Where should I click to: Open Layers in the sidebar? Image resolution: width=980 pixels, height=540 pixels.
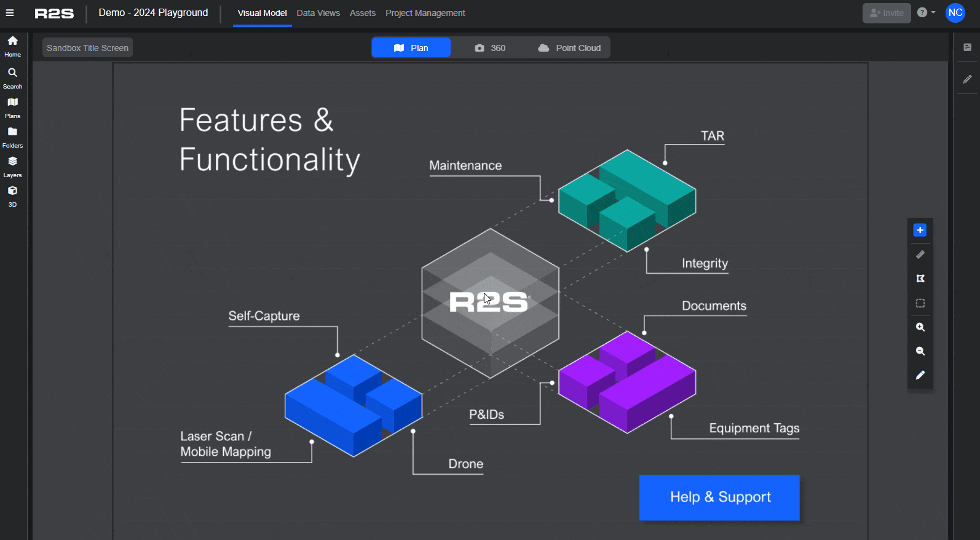tap(12, 167)
